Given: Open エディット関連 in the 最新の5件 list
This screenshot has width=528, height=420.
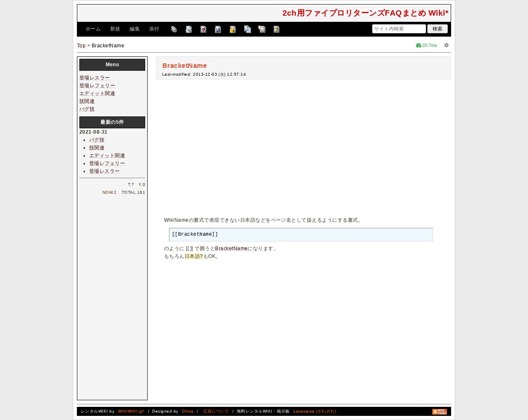Looking at the screenshot, I should click(x=107, y=155).
